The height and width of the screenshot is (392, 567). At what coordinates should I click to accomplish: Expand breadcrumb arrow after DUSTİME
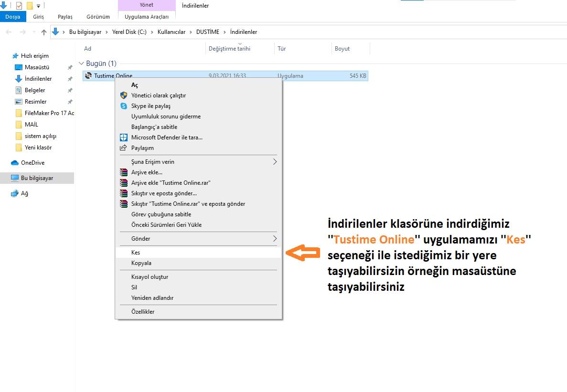225,32
